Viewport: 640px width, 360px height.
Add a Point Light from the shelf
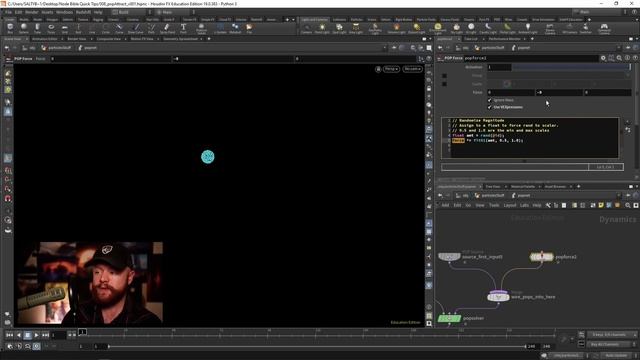pos(322,28)
